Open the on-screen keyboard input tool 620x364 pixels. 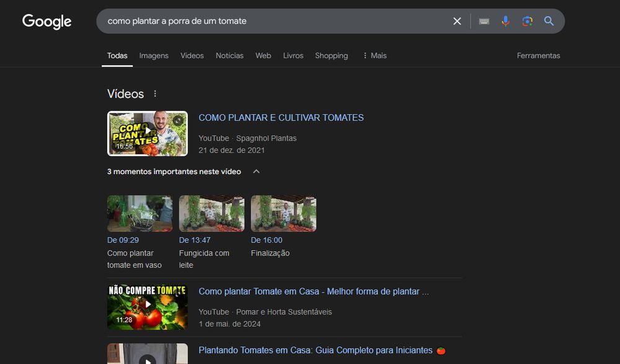[x=484, y=21]
